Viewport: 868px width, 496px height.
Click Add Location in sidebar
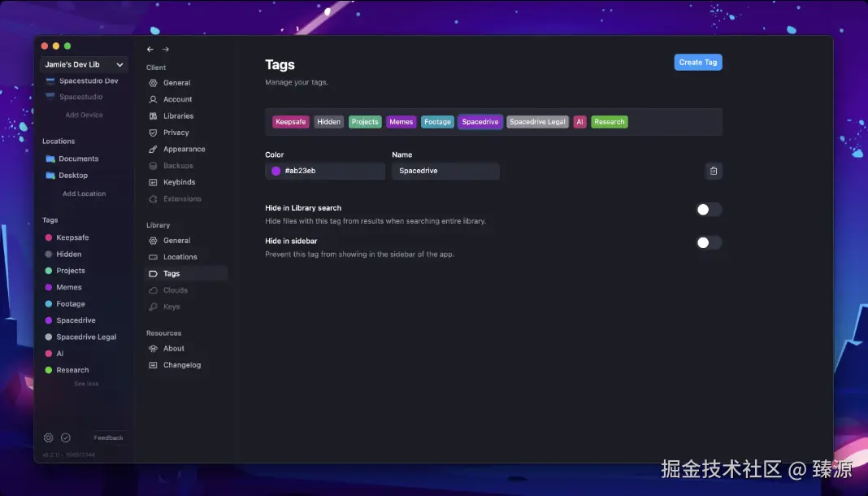click(x=85, y=194)
